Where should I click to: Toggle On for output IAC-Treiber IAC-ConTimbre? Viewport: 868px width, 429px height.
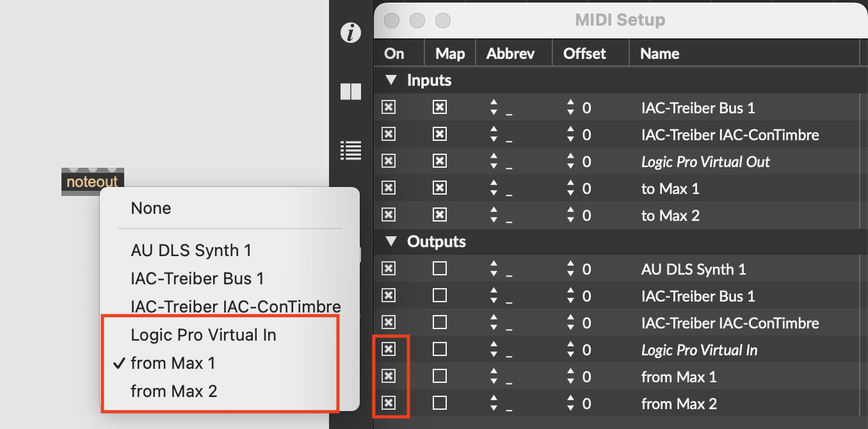[388, 323]
